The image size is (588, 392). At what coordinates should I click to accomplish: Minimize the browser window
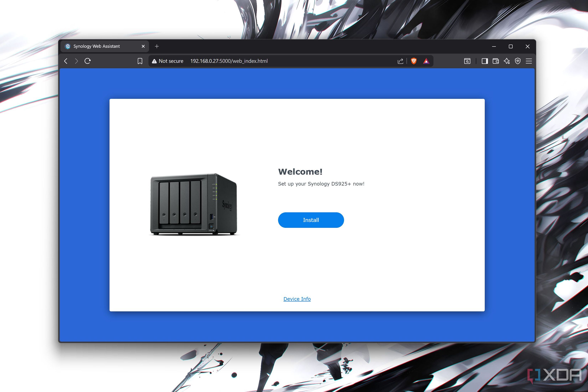(494, 46)
